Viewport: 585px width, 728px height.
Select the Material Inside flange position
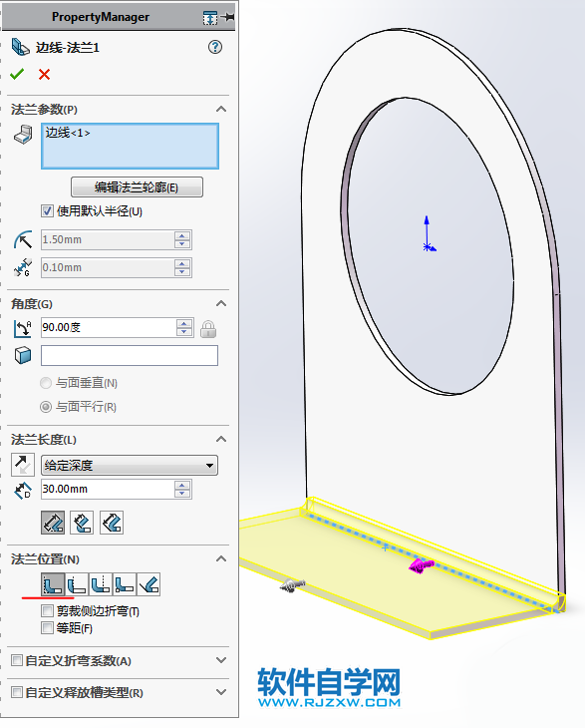click(x=53, y=584)
